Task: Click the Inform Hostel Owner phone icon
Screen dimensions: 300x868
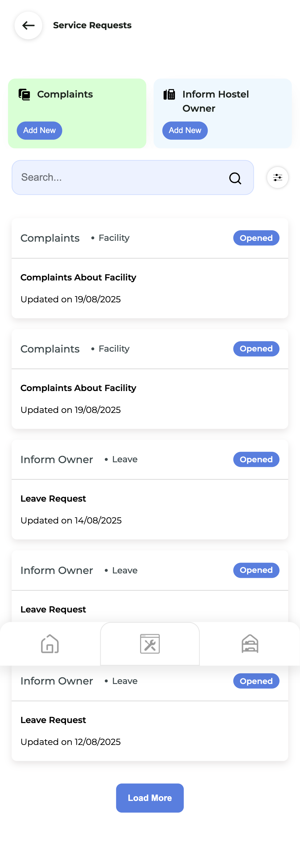Action: pos(169,95)
